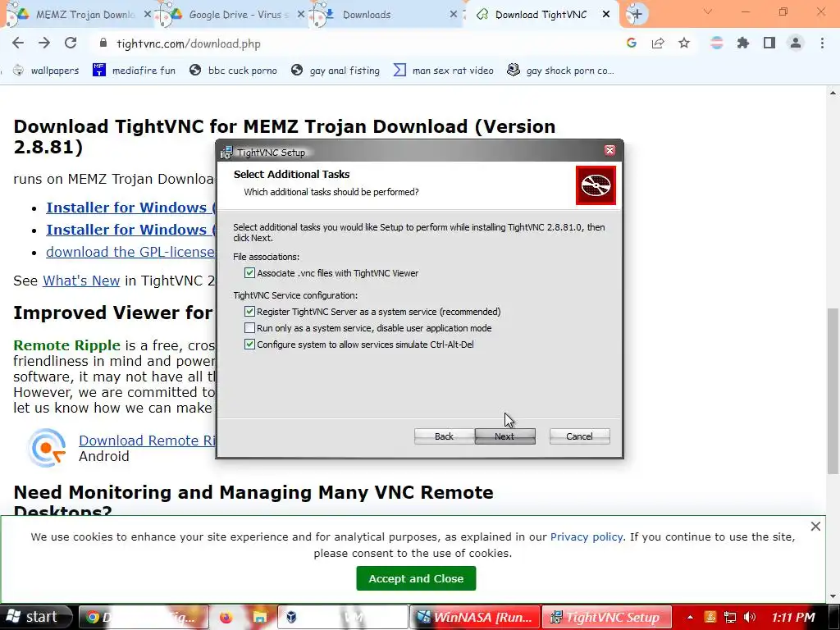This screenshot has height=630, width=840.
Task: Click the 1:11 PM clock
Action: pyautogui.click(x=793, y=617)
